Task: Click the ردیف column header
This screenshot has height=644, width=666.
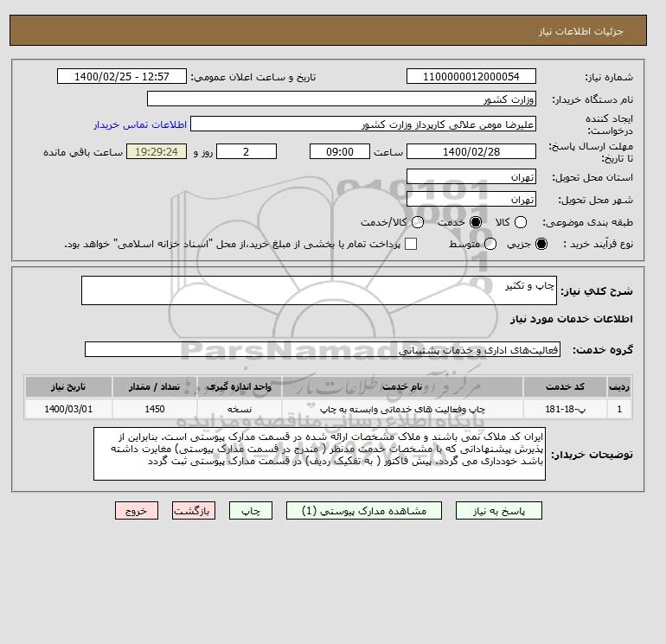Action: 619,386
